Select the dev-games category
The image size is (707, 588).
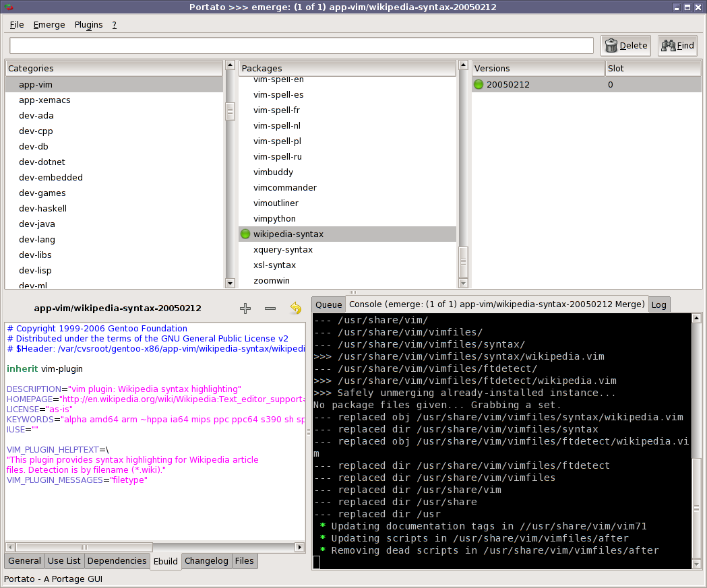click(x=114, y=193)
